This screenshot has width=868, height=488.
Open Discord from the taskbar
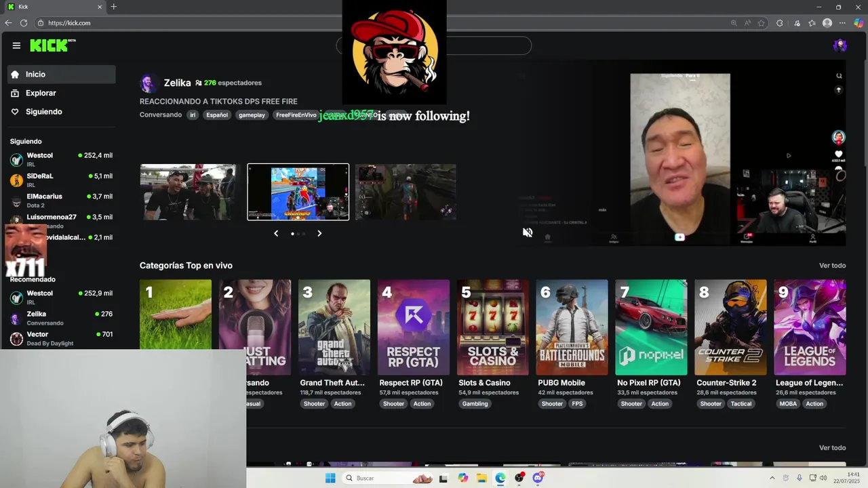[538, 478]
